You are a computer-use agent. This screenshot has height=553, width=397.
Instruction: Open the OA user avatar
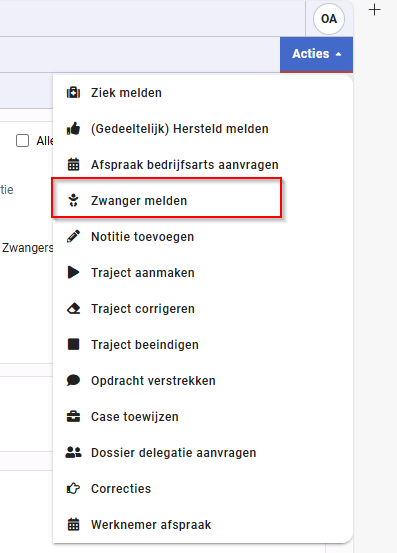click(329, 19)
